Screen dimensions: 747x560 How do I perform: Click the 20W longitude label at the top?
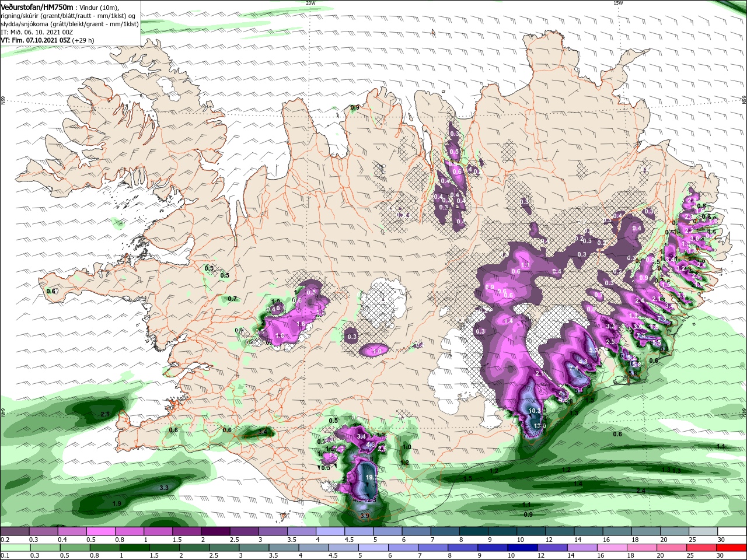(x=310, y=3)
